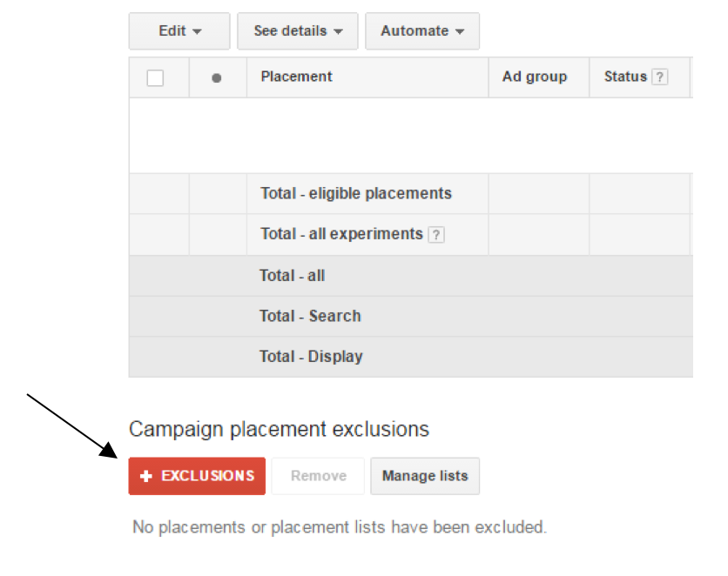Click the Remove button
This screenshot has width=728, height=576.
[x=318, y=476]
